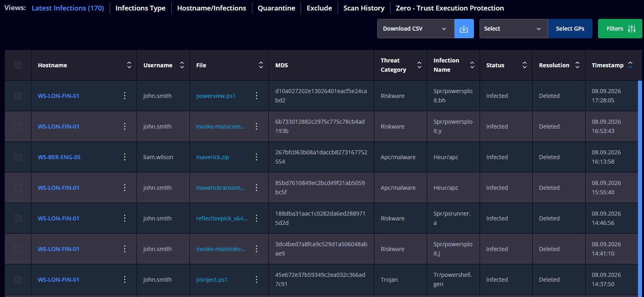644x297 pixels.
Task: Open hostname options menu in psinject.ps1 row
Action: [125, 279]
